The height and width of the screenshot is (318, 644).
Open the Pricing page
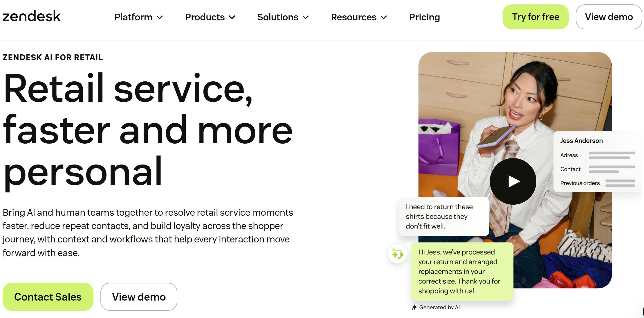[424, 17]
